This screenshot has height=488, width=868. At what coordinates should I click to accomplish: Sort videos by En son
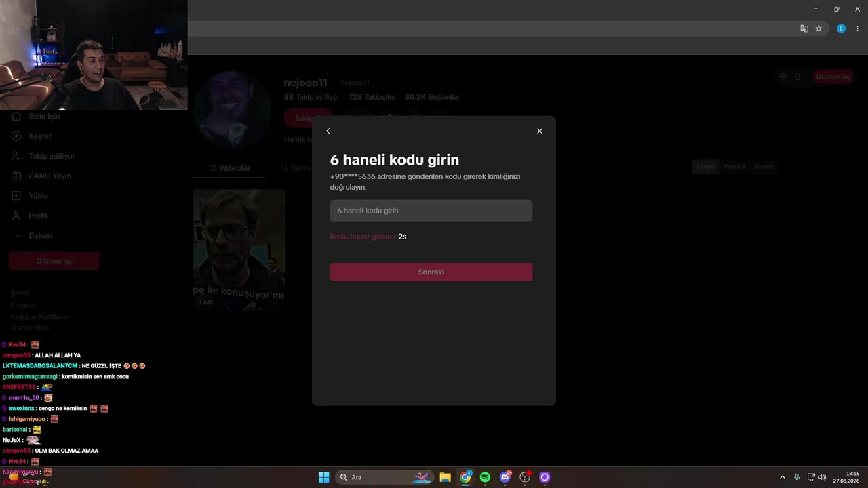point(706,167)
